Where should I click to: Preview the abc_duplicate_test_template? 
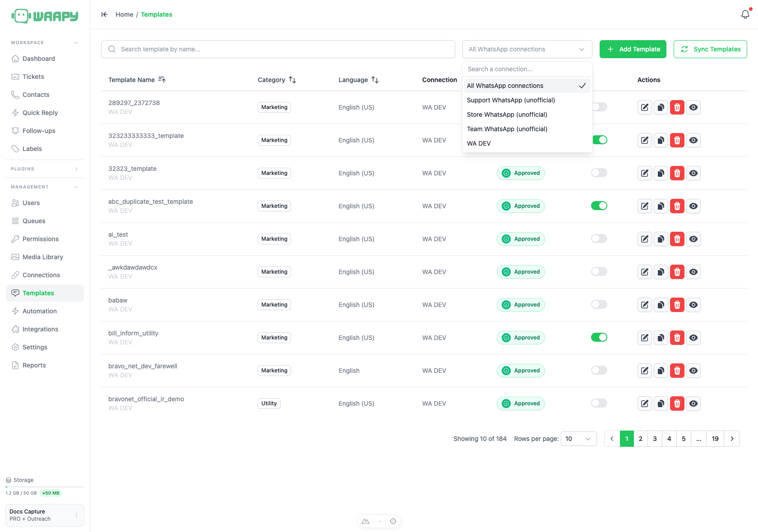(693, 206)
